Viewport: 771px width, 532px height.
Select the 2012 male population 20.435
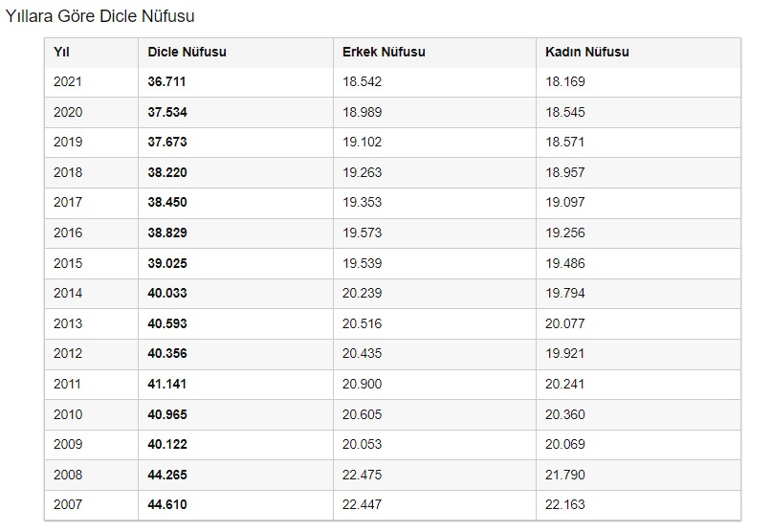[362, 354]
